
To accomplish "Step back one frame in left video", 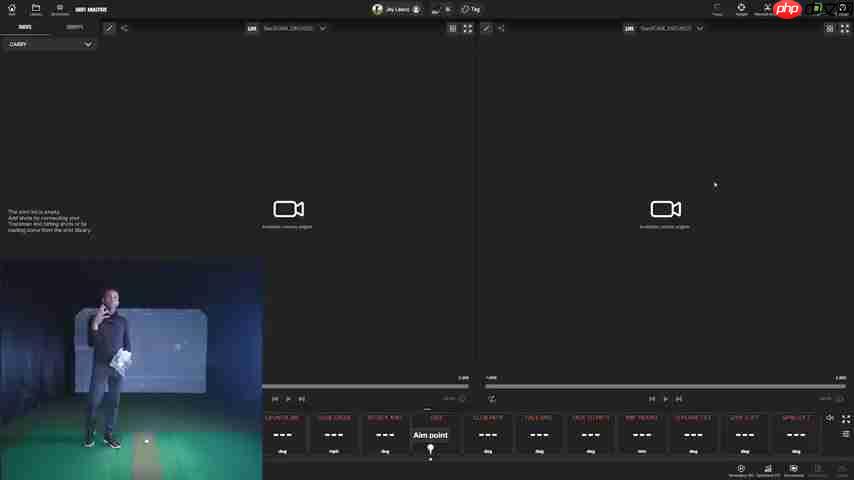I will (275, 399).
